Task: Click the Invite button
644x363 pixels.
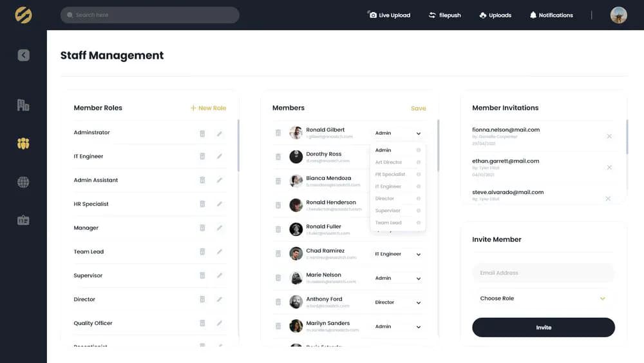Action: click(544, 328)
